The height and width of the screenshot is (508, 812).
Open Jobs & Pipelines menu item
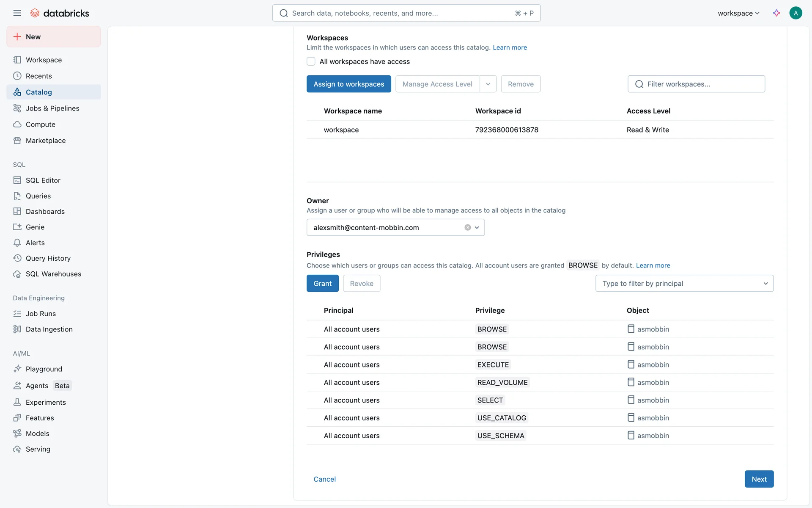(x=52, y=108)
